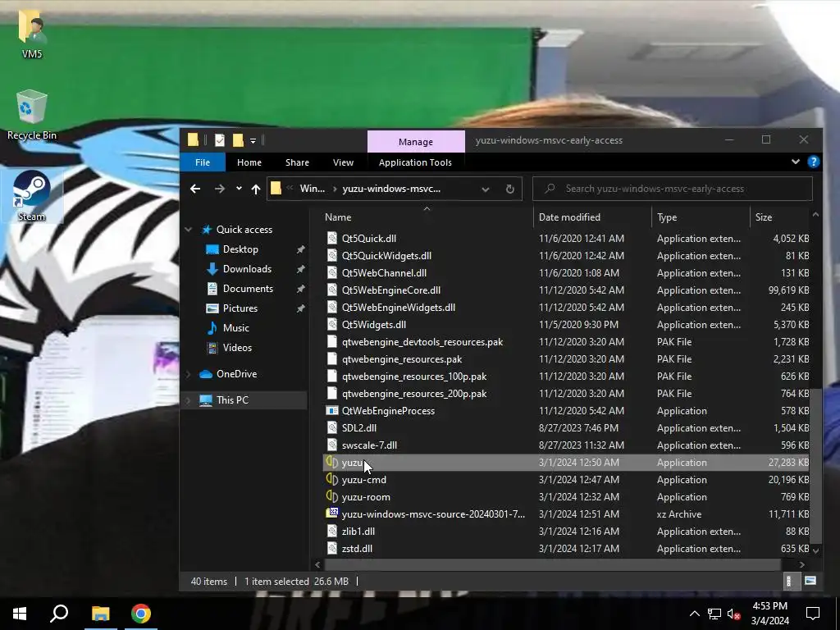The image size is (840, 630).
Task: Click the New folder quick access toolbar icon
Action: click(x=238, y=140)
